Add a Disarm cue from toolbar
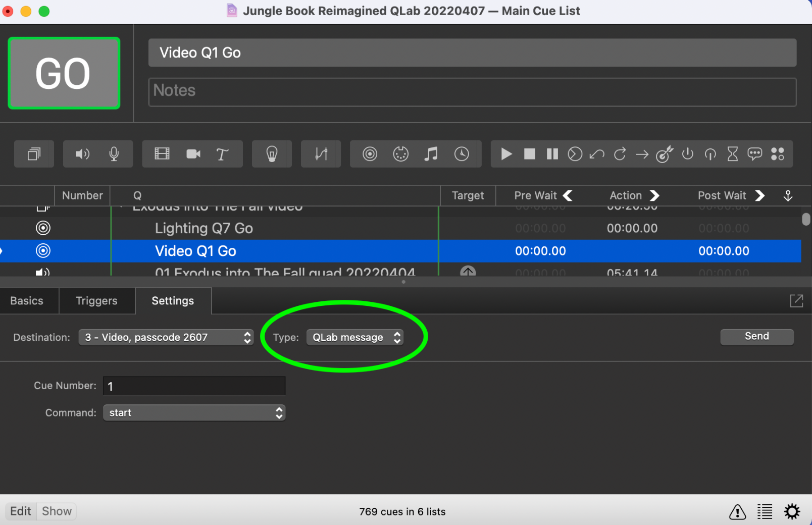 [x=710, y=154]
